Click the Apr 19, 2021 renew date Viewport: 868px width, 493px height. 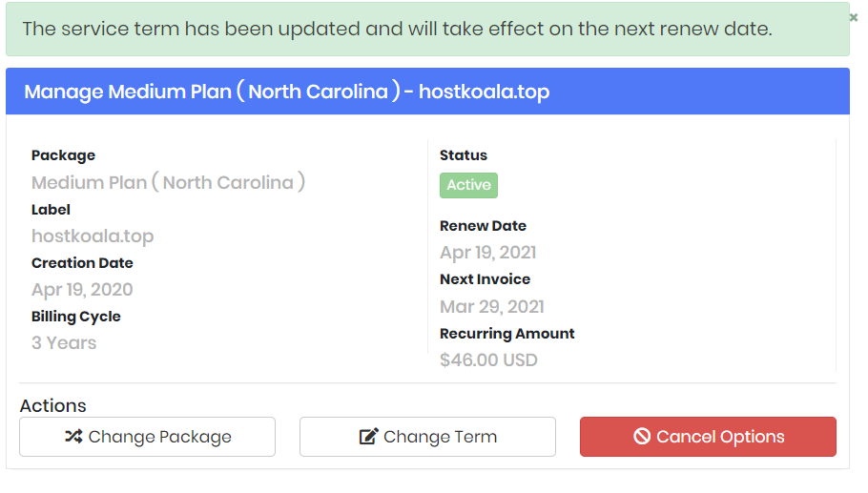coord(487,253)
